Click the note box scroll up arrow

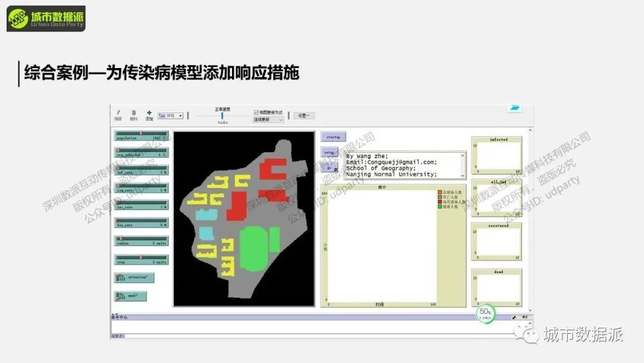[x=463, y=156]
